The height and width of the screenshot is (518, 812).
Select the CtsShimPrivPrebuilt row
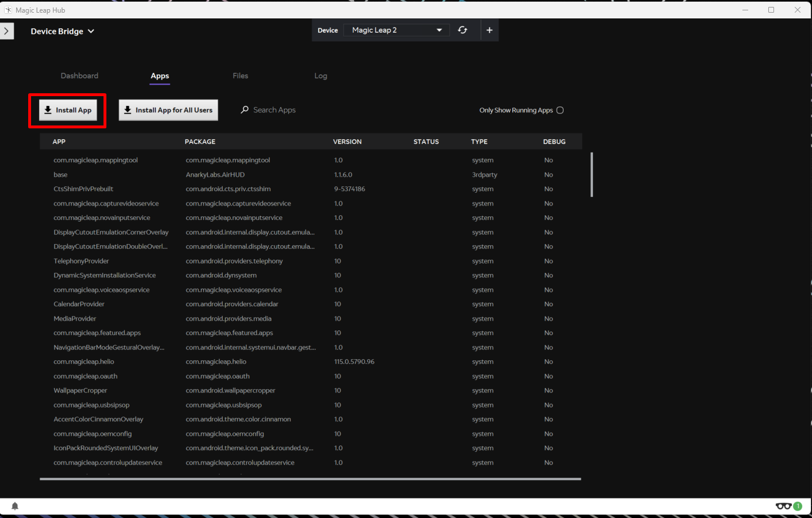[x=311, y=189]
